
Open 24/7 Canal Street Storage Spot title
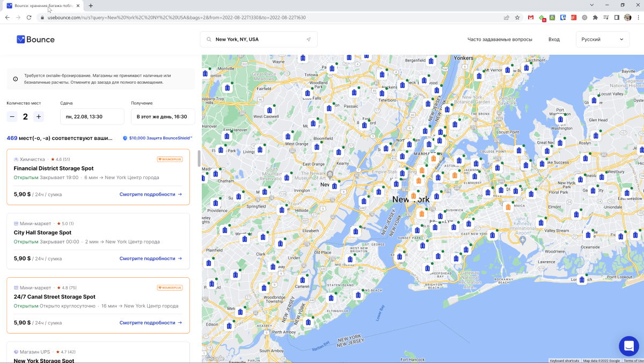pos(55,297)
